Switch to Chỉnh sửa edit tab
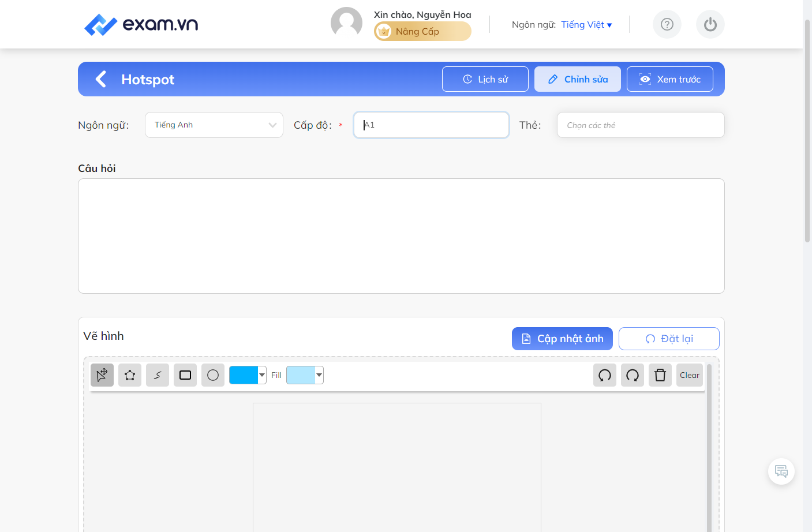Viewport: 812px width, 532px height. point(578,79)
